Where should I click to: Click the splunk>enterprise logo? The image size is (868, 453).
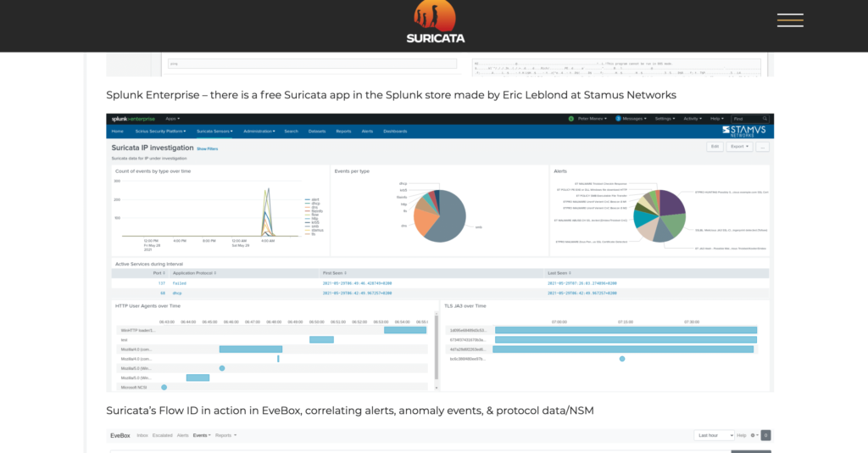[x=133, y=119]
